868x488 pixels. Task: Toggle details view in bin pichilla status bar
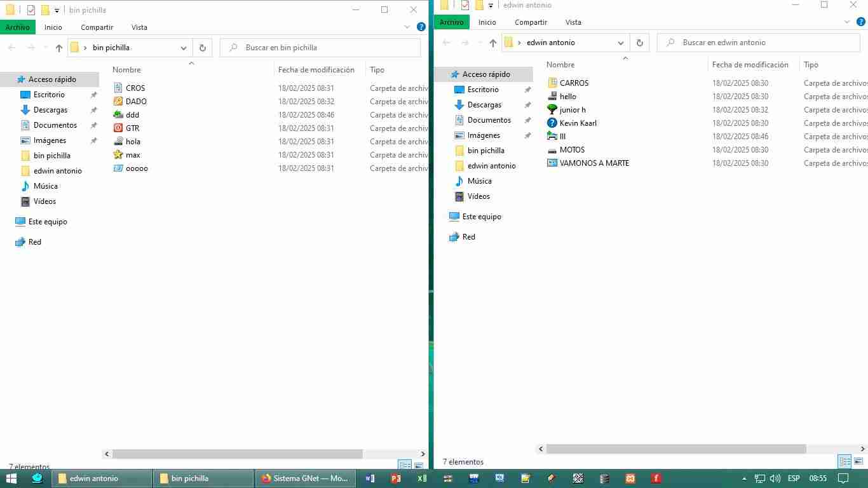(x=405, y=466)
